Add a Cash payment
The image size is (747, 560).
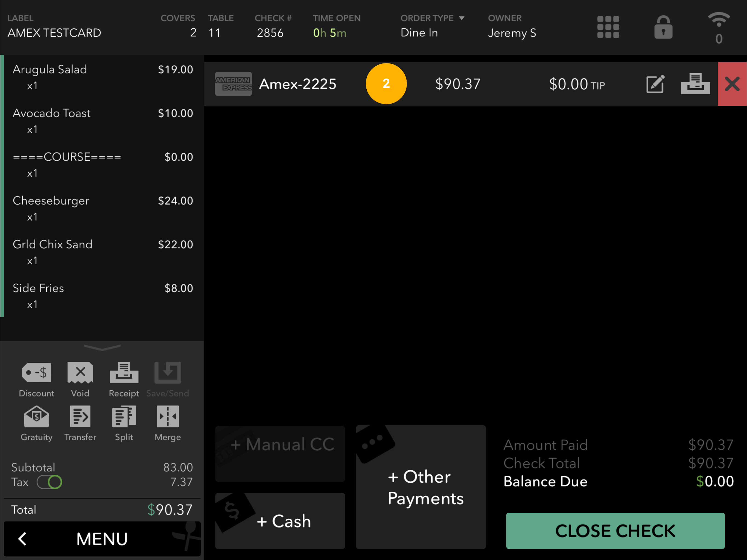point(280,521)
